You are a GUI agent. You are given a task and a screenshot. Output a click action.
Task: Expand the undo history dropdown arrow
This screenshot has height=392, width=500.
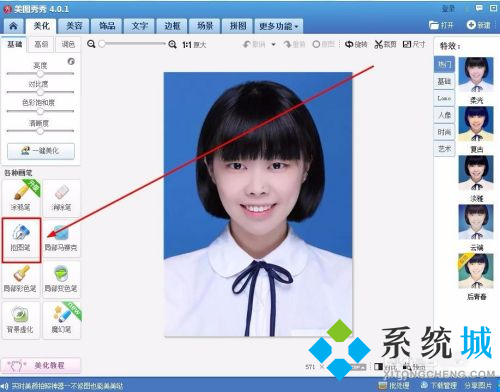pos(273,44)
